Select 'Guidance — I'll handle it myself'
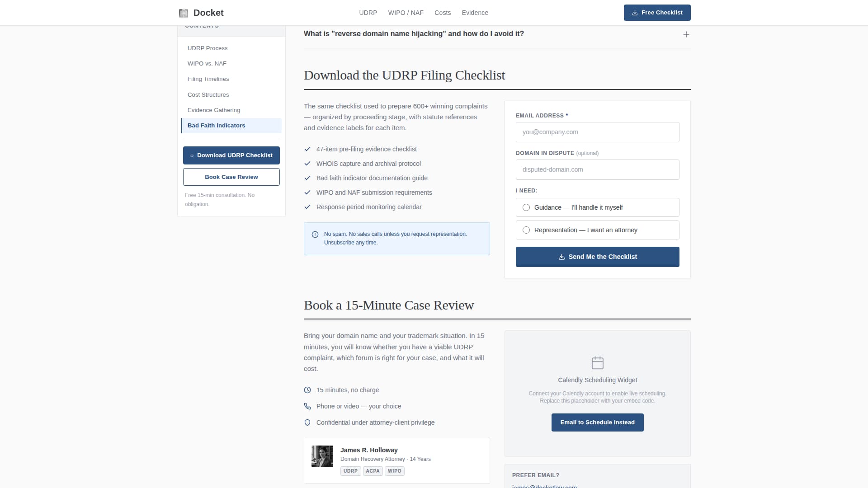The height and width of the screenshot is (488, 868). (x=526, y=207)
